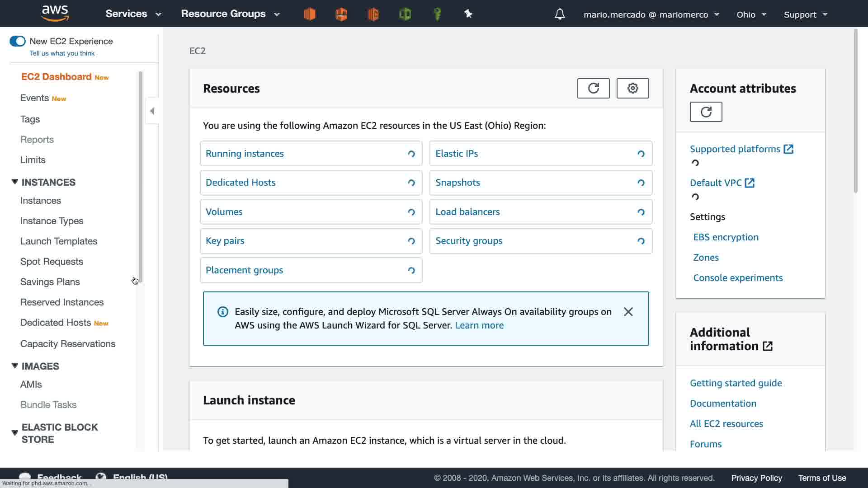
Task: Click the pushpin shortcut icon in header
Action: (468, 14)
